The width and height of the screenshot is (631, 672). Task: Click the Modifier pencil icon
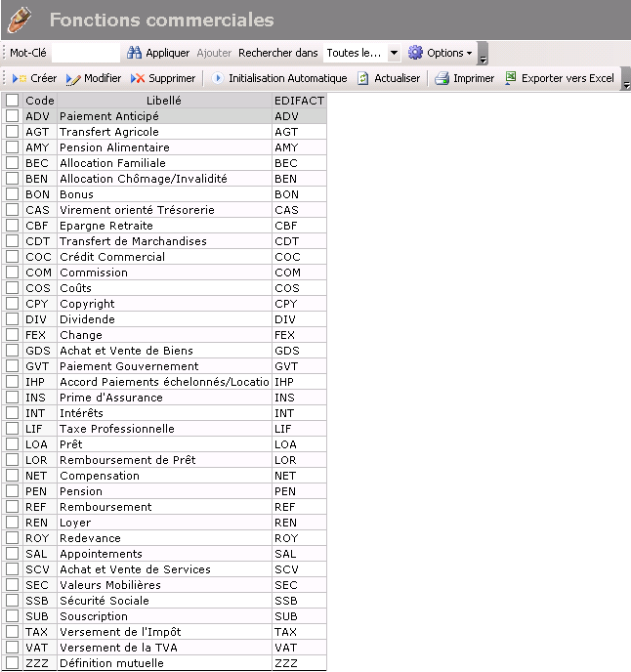73,78
